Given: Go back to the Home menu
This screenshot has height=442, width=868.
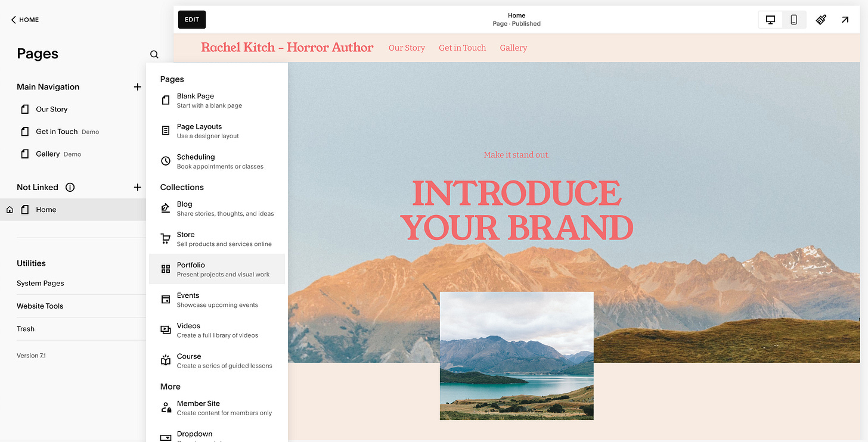Looking at the screenshot, I should click(x=24, y=20).
